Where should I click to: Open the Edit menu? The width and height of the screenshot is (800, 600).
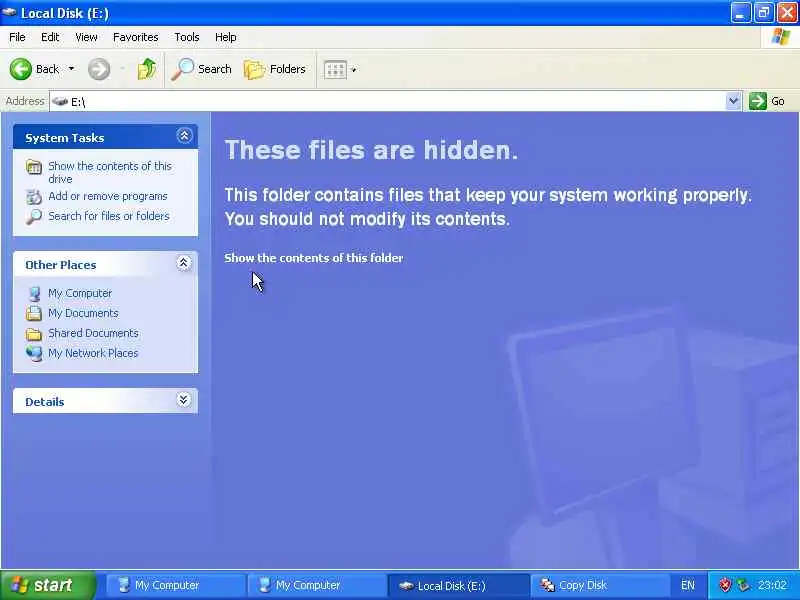50,37
